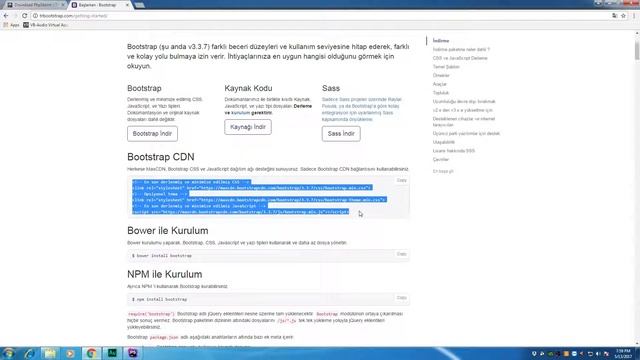Click the page vertical scrollbar thumb
Image resolution: width=640 pixels, height=360 pixels.
tap(637, 50)
